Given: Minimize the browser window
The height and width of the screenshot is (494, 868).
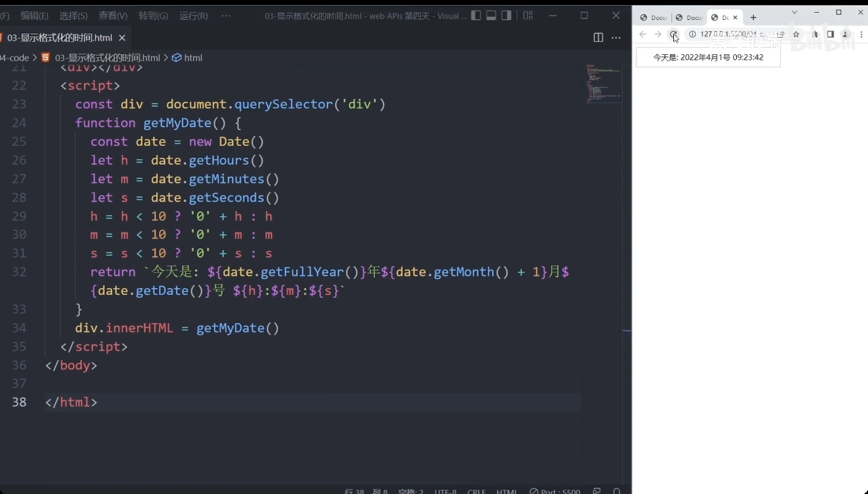Looking at the screenshot, I should (x=817, y=12).
